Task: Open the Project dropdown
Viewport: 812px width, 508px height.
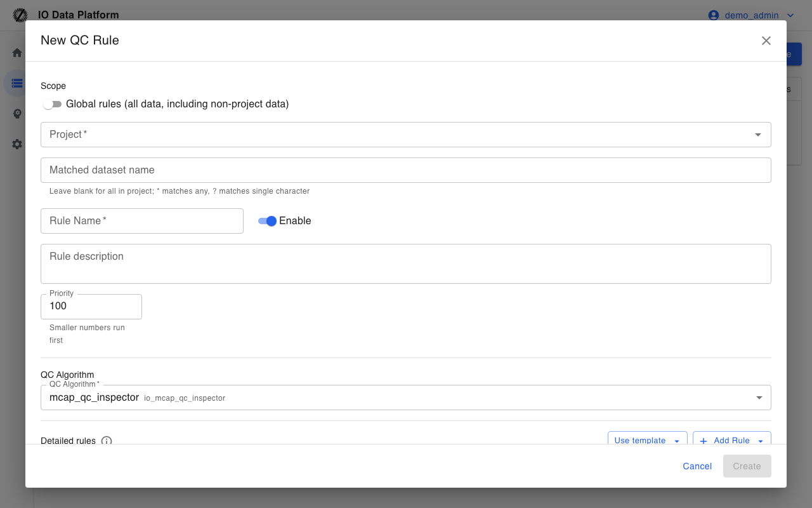Action: tap(406, 135)
